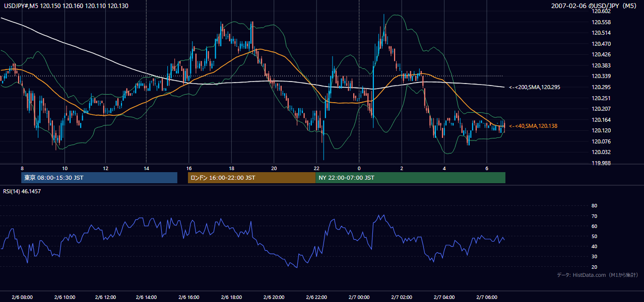Click the 2/6 16:00 time label

pyautogui.click(x=189, y=297)
